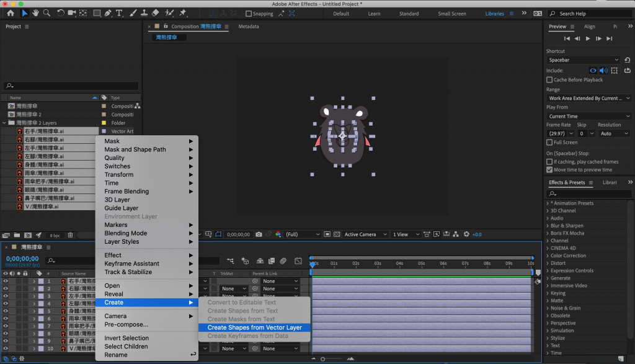Switch to the Standard workspace
The image size is (635, 364).
409,14
